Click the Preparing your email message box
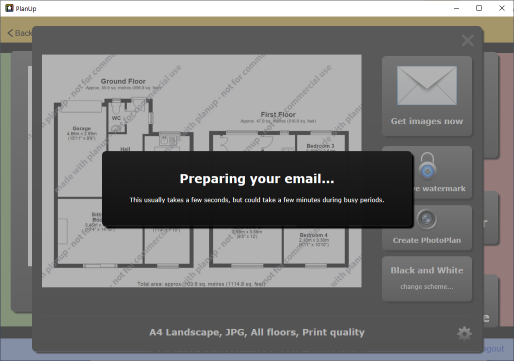Image resolution: width=514 pixels, height=361 pixels. (x=258, y=189)
